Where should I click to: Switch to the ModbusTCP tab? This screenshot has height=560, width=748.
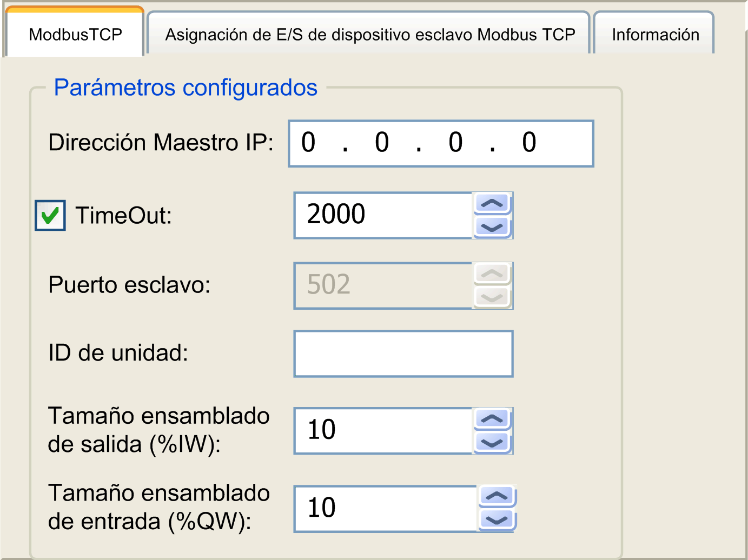pyautogui.click(x=75, y=35)
